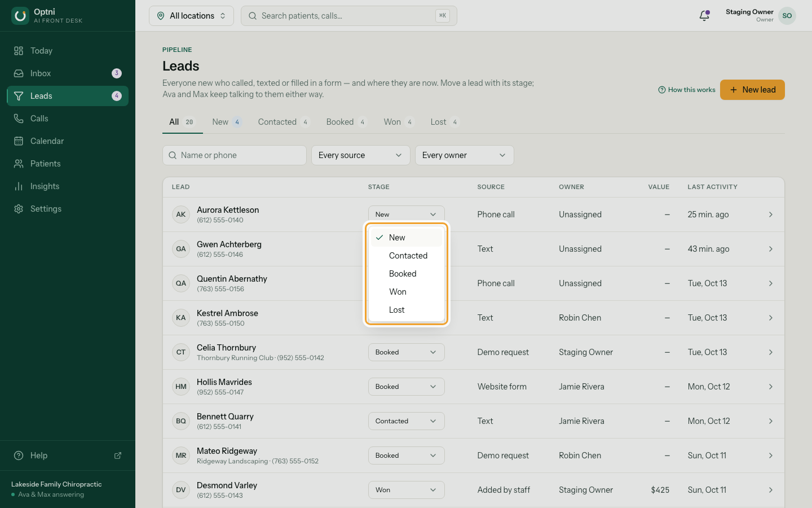Open Insights in the sidebar
This screenshot has width=812, height=508.
(68, 186)
